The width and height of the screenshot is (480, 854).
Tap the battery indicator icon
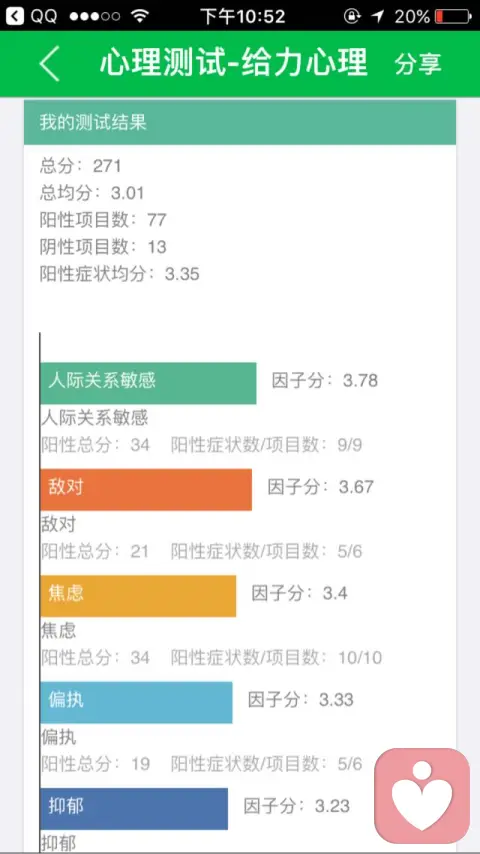click(454, 16)
